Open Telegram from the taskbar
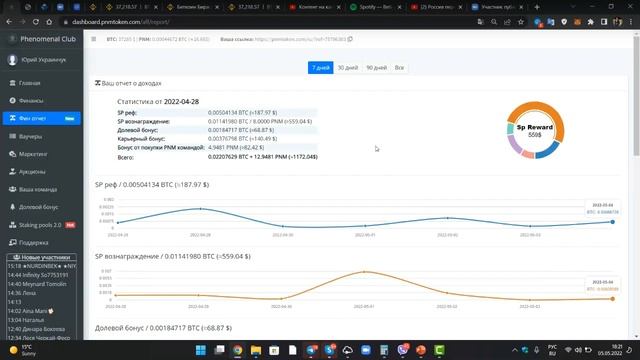Screen dimensions: 640x360 (312, 350)
